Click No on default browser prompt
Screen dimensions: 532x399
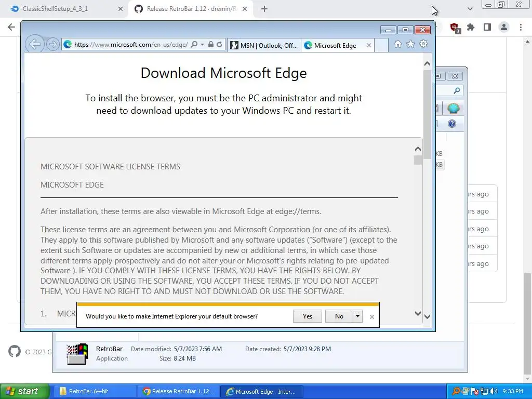(339, 316)
